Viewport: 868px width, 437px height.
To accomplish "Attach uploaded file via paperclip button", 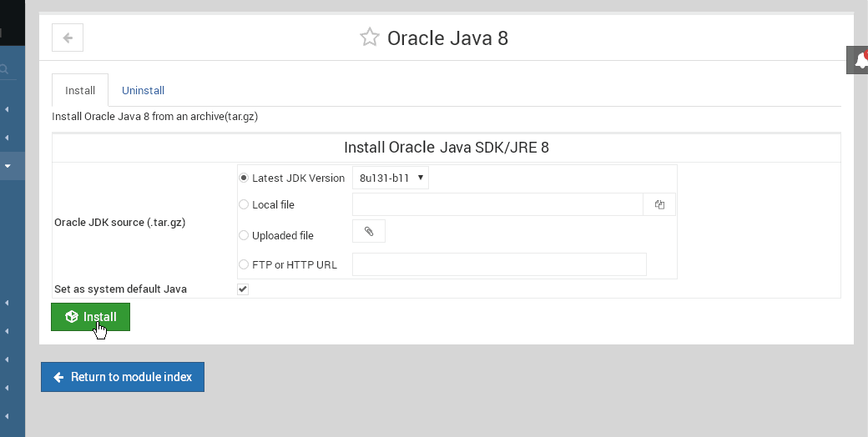I will (369, 231).
